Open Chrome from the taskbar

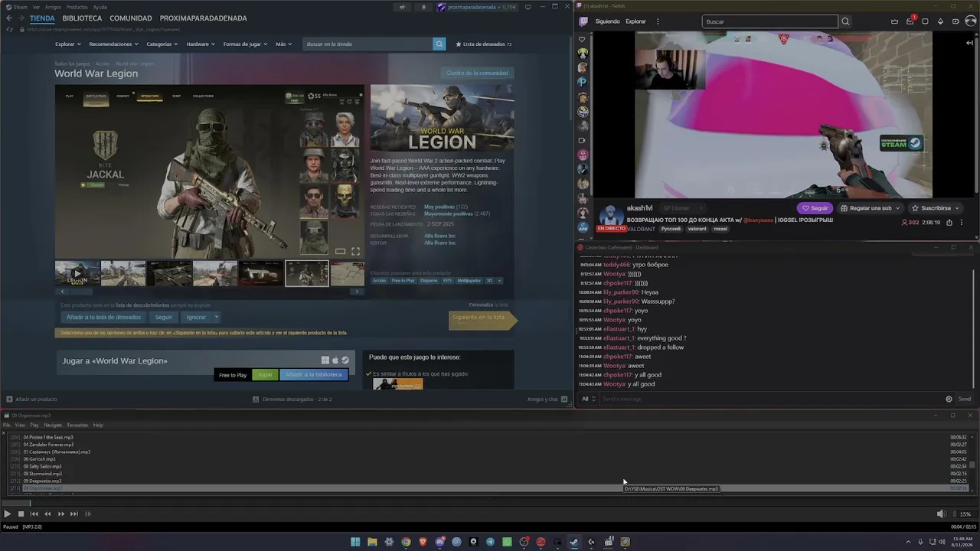click(406, 542)
